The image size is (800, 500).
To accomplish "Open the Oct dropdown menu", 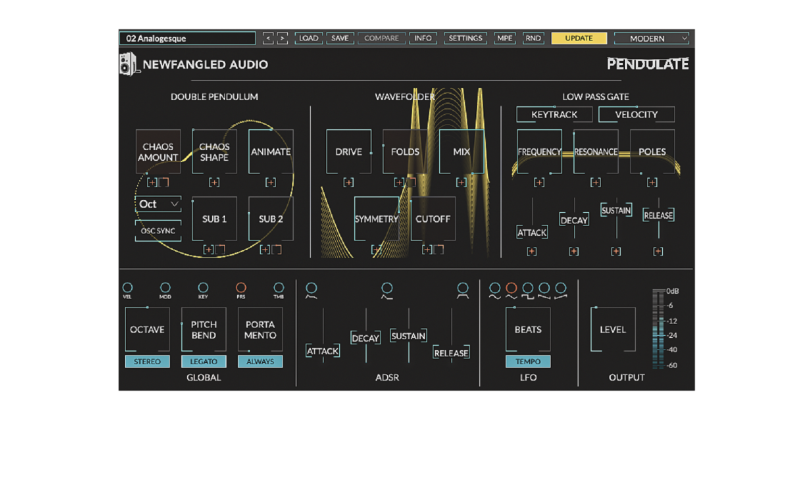I will click(158, 204).
